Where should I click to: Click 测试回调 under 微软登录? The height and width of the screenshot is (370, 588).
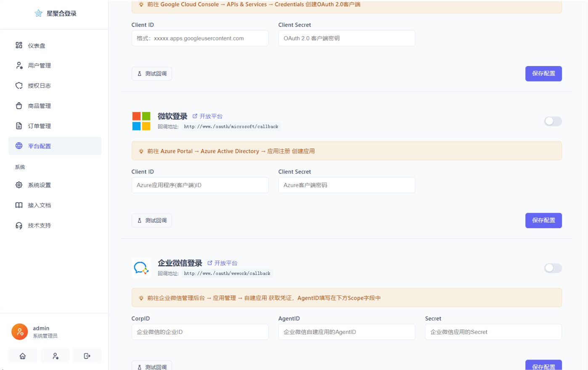pyautogui.click(x=151, y=220)
